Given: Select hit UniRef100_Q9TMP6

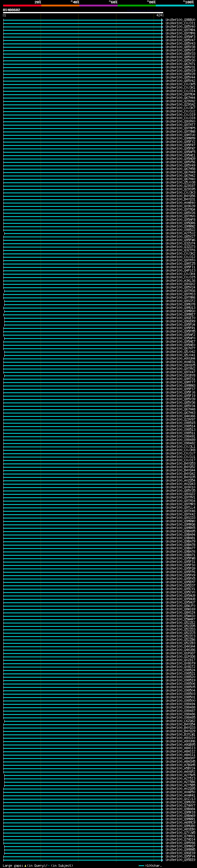Looking at the screenshot, I should tap(180, 33).
